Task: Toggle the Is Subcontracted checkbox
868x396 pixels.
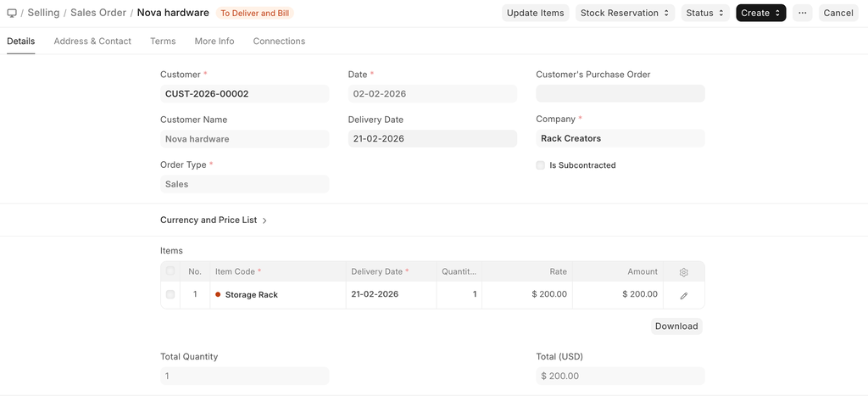Action: tap(541, 165)
